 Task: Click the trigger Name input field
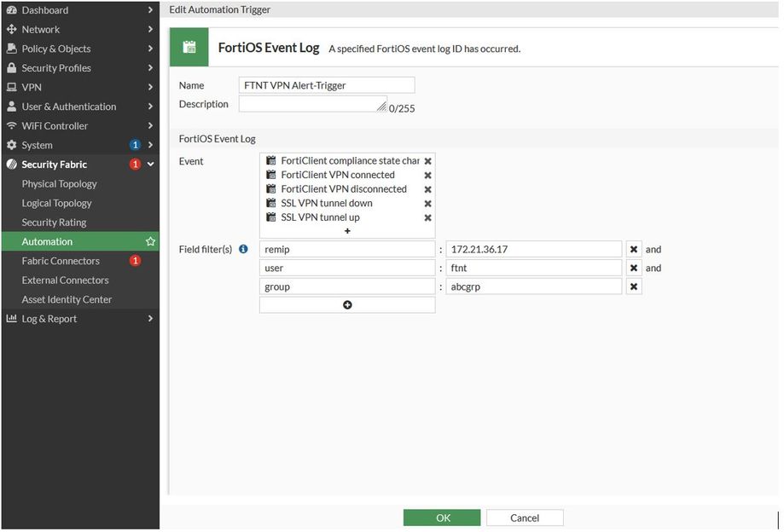[x=327, y=85]
